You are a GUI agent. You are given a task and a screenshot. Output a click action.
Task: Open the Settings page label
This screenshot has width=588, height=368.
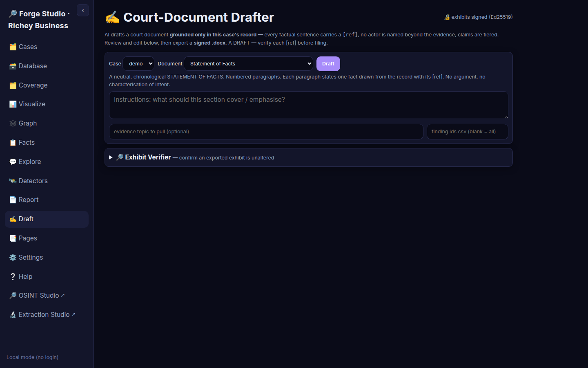point(31,258)
